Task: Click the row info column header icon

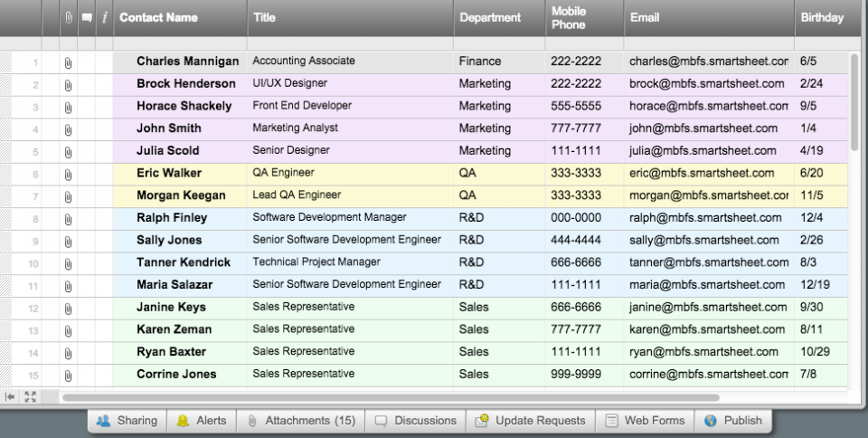Action: (x=105, y=18)
